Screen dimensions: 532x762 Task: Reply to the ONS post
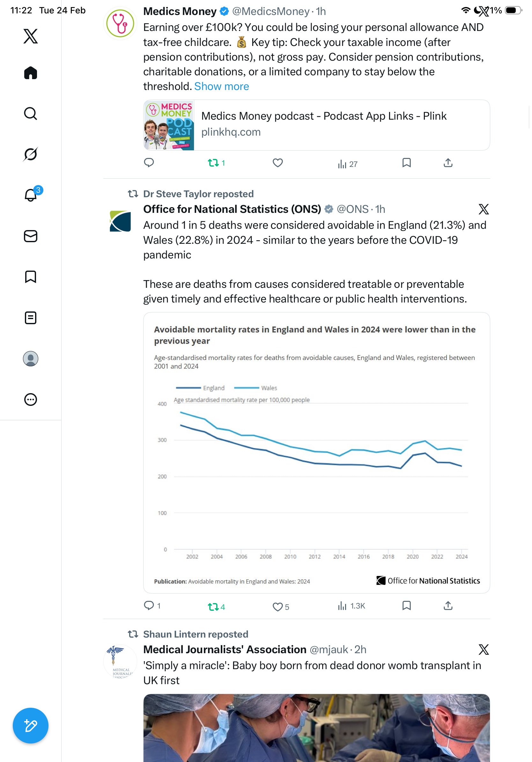click(x=149, y=606)
